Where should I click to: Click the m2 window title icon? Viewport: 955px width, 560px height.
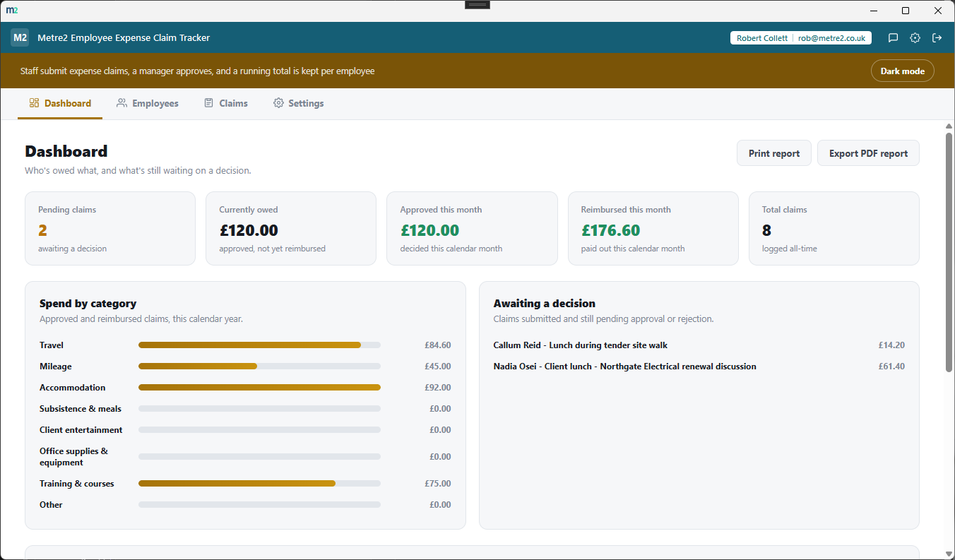[11, 11]
